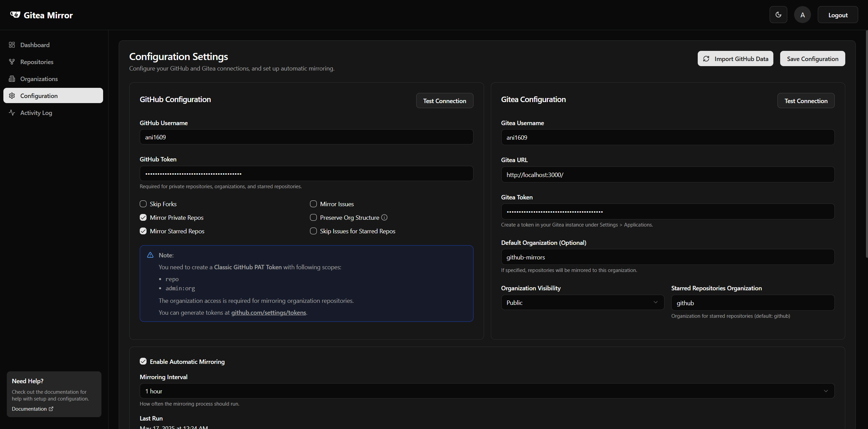Click the Gitea Mirror logo icon
The height and width of the screenshot is (429, 868).
(15, 15)
